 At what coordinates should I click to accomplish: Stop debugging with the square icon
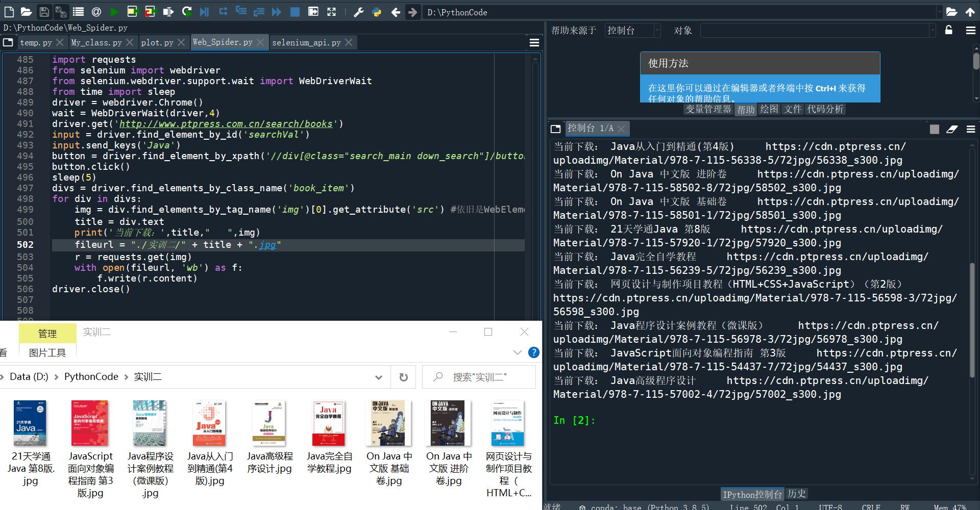click(x=295, y=12)
